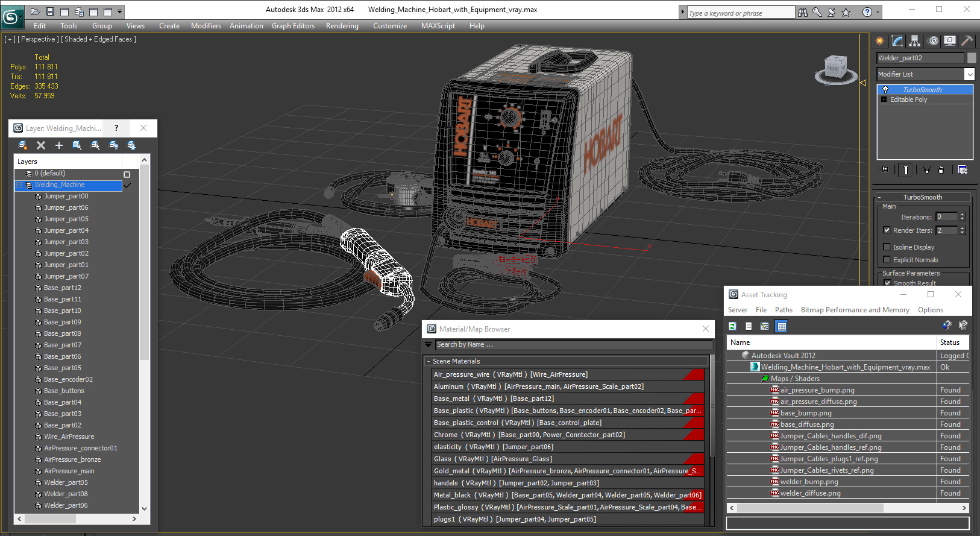Open the Utilities hammer panel tab
This screenshot has height=536, width=980.
click(967, 41)
